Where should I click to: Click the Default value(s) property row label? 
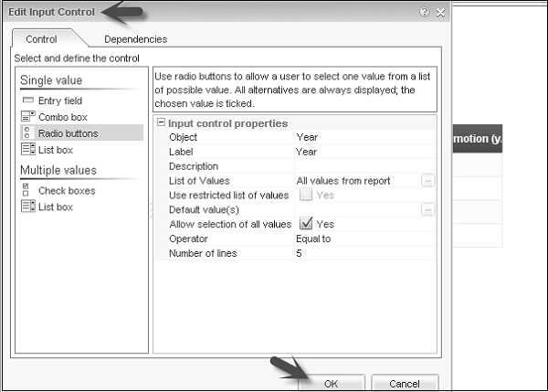click(204, 210)
